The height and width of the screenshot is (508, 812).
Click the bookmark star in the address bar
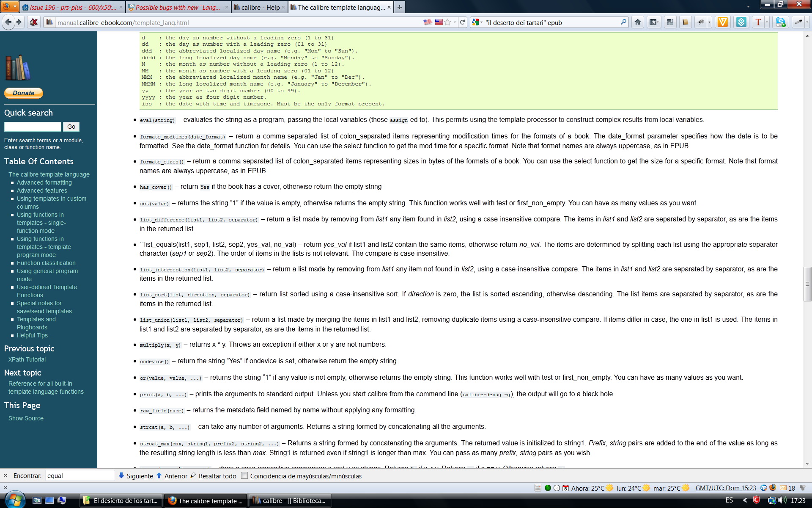[x=447, y=22]
